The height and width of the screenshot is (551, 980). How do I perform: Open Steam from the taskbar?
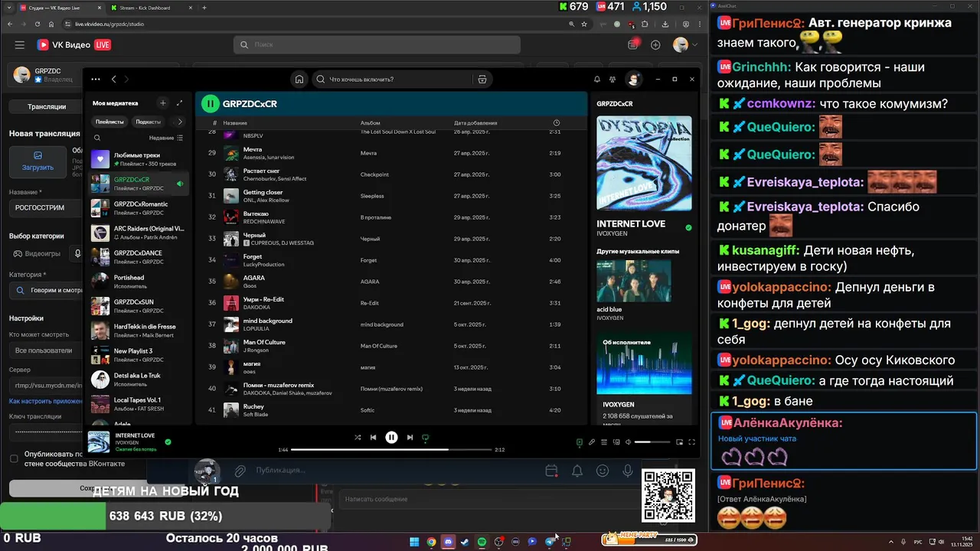(465, 542)
